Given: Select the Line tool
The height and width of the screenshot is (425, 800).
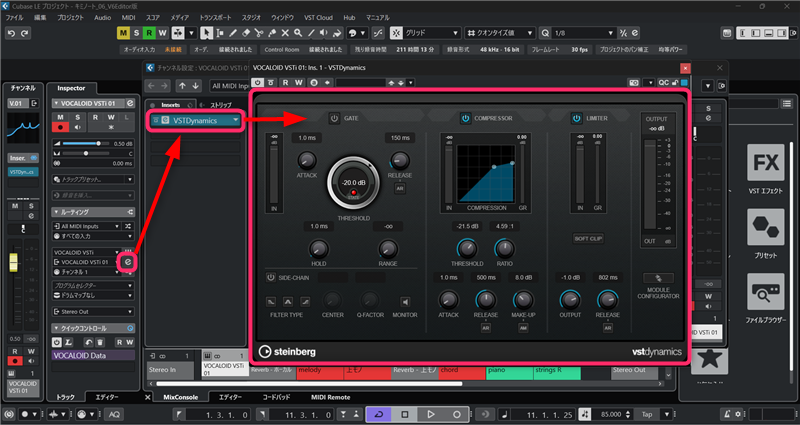Looking at the screenshot, I should point(311,33).
